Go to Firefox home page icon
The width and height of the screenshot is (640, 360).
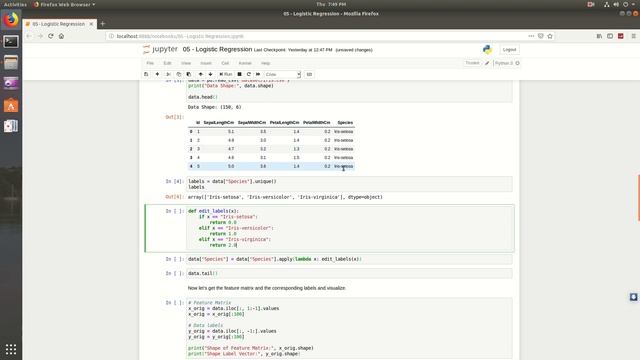[x=61, y=36]
